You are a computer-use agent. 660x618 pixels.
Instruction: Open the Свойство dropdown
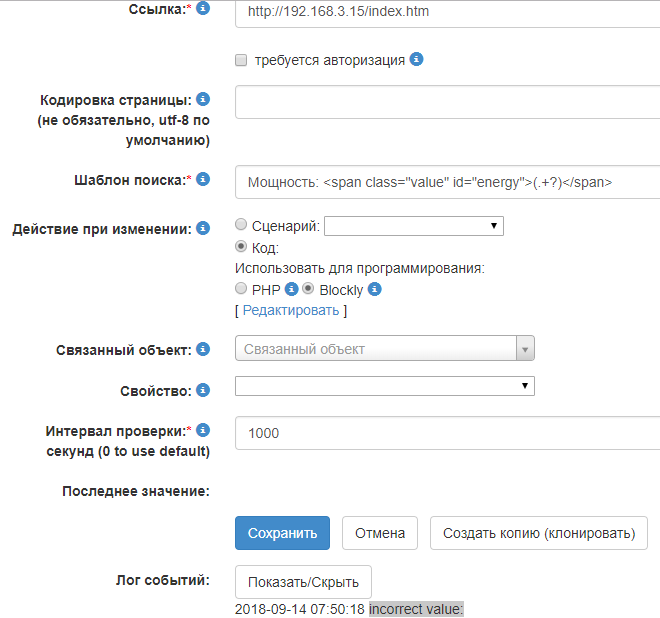tap(385, 386)
